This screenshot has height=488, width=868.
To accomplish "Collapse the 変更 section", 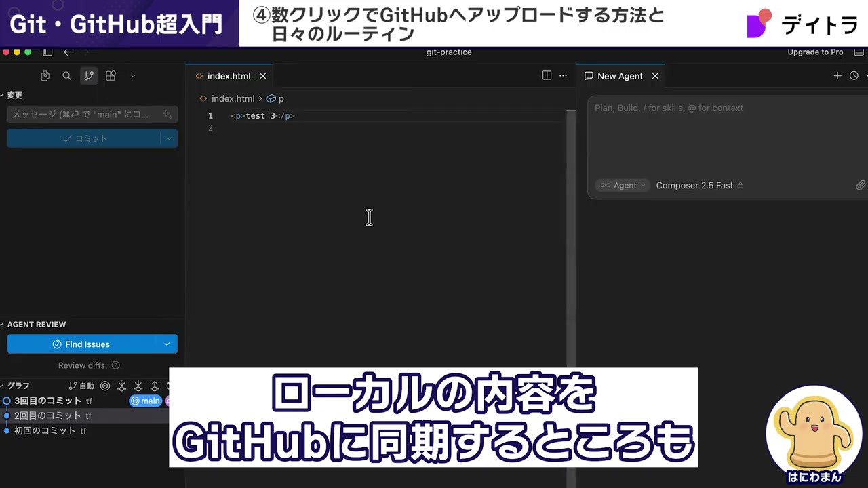I will [12, 96].
